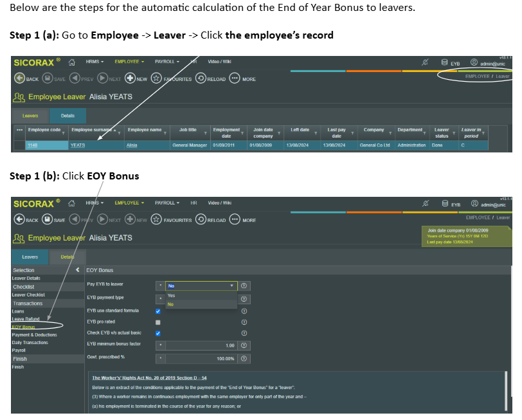This screenshot has height=420, width=522.
Task: Click the New plus icon in upper toolbar
Action: (x=130, y=78)
